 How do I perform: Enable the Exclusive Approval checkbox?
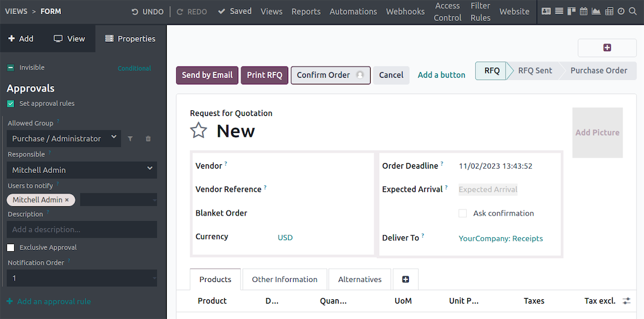point(10,248)
